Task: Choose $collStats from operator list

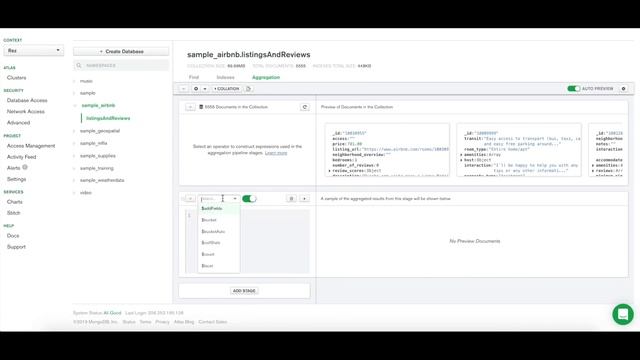Action: [219, 243]
